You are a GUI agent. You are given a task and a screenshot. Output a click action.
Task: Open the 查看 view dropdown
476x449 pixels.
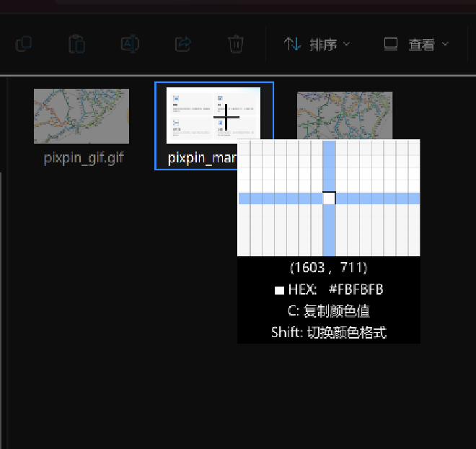click(x=416, y=44)
